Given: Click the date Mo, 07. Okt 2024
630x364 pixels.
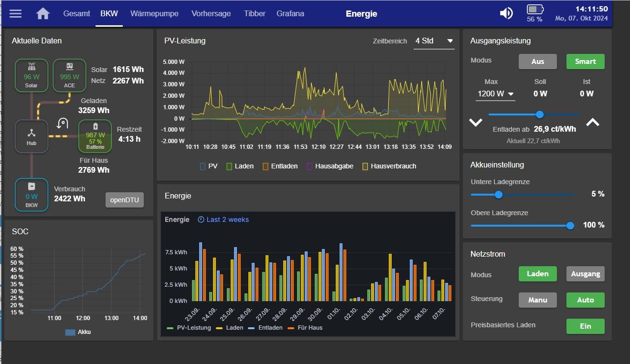Looking at the screenshot, I should (x=581, y=19).
